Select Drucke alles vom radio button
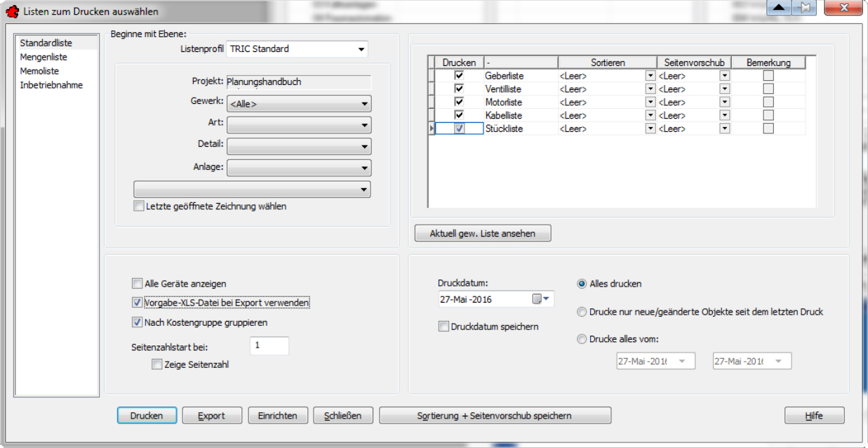868x448 pixels. click(582, 340)
